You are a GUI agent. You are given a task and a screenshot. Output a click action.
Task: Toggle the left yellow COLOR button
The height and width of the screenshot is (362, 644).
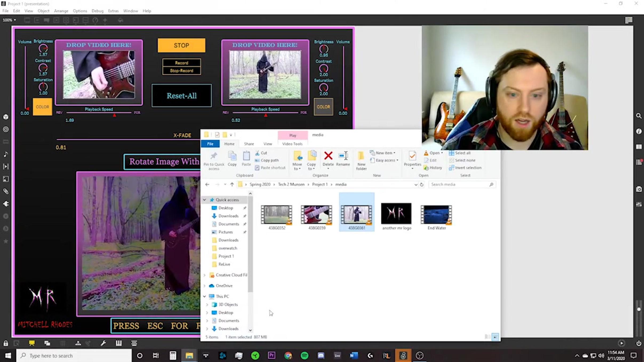click(x=42, y=107)
